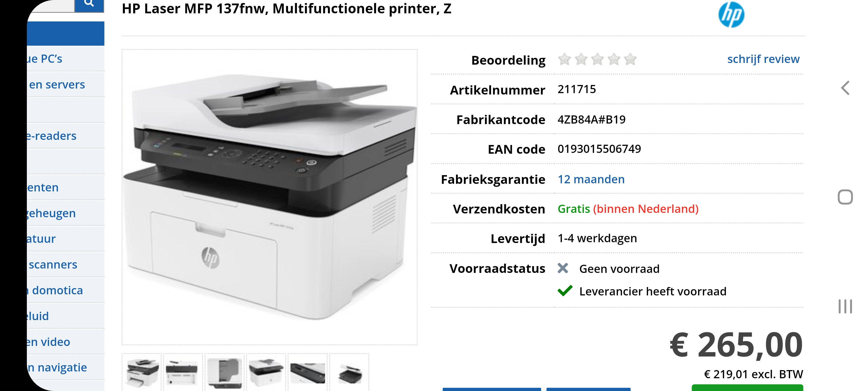Image resolution: width=868 pixels, height=391 pixels.
Task: Click the fifth rating star
Action: pos(630,59)
